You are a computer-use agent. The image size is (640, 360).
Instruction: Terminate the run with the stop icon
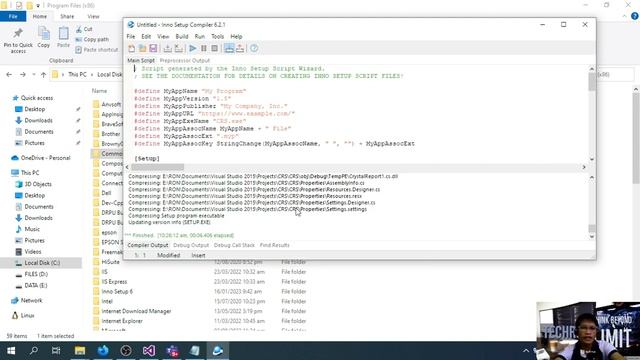214,49
